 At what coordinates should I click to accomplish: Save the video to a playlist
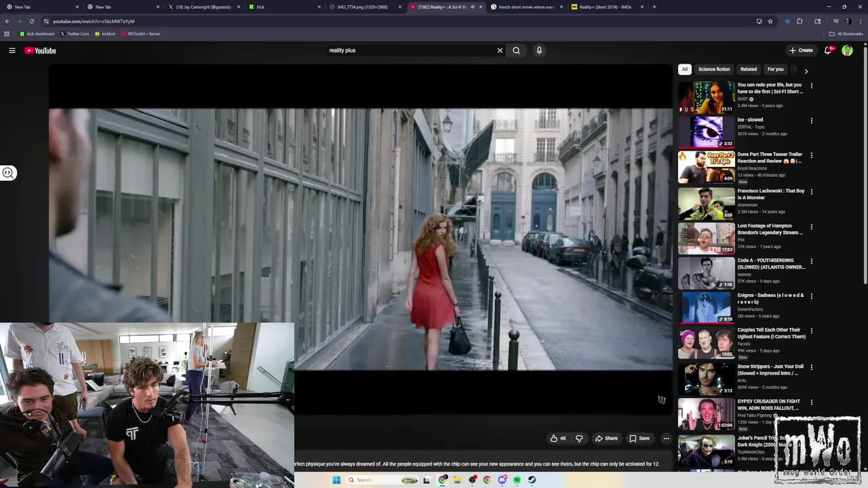click(x=639, y=439)
